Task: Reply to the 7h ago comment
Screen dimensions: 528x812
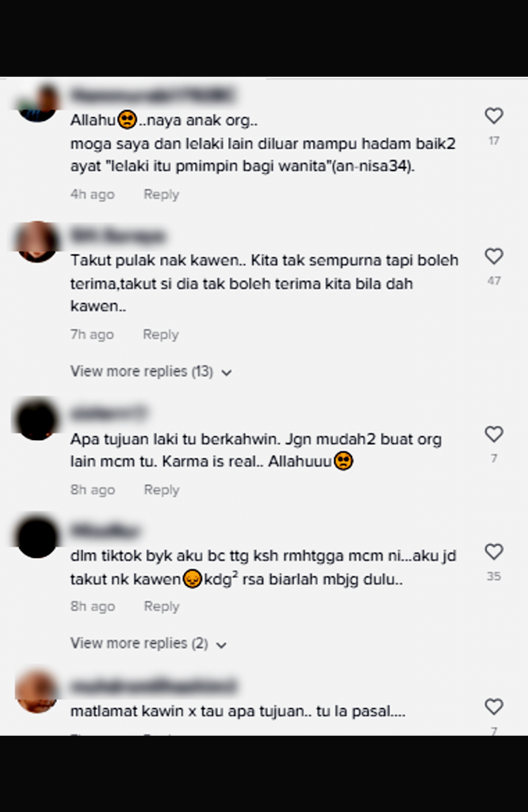Action: 161,335
